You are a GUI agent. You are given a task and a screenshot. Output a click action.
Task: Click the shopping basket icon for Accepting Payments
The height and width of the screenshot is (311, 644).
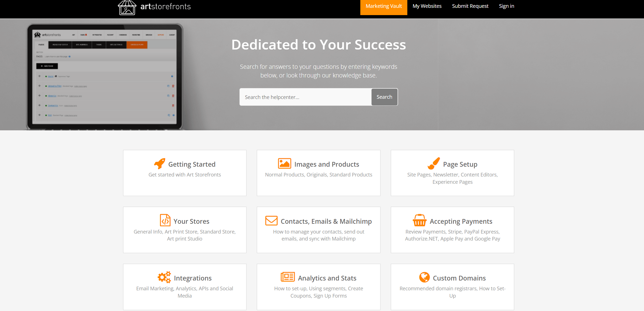click(420, 220)
